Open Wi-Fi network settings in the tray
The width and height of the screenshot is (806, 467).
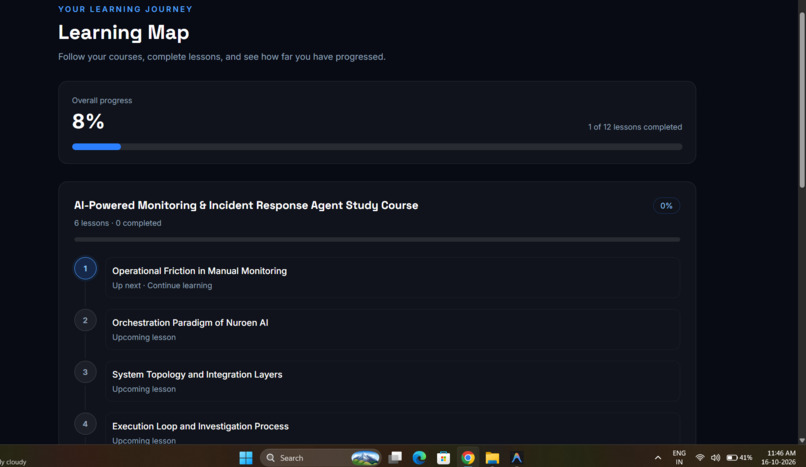click(700, 457)
